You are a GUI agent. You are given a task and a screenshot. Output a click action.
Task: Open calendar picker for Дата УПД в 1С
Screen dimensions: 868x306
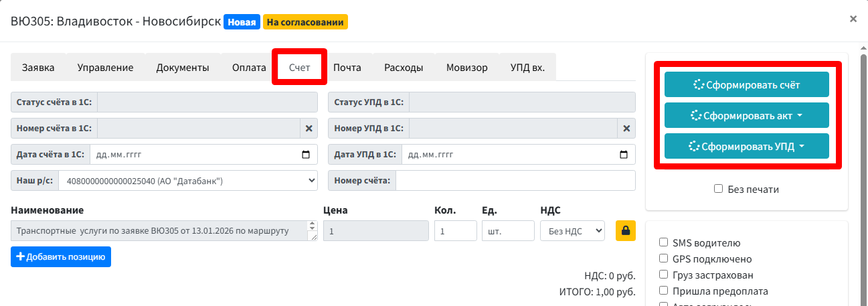coord(624,154)
